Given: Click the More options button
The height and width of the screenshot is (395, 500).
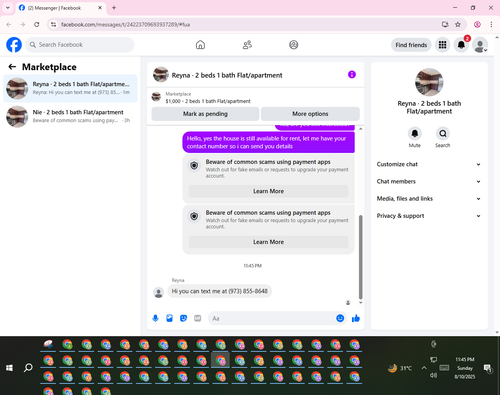Looking at the screenshot, I should pos(310,114).
